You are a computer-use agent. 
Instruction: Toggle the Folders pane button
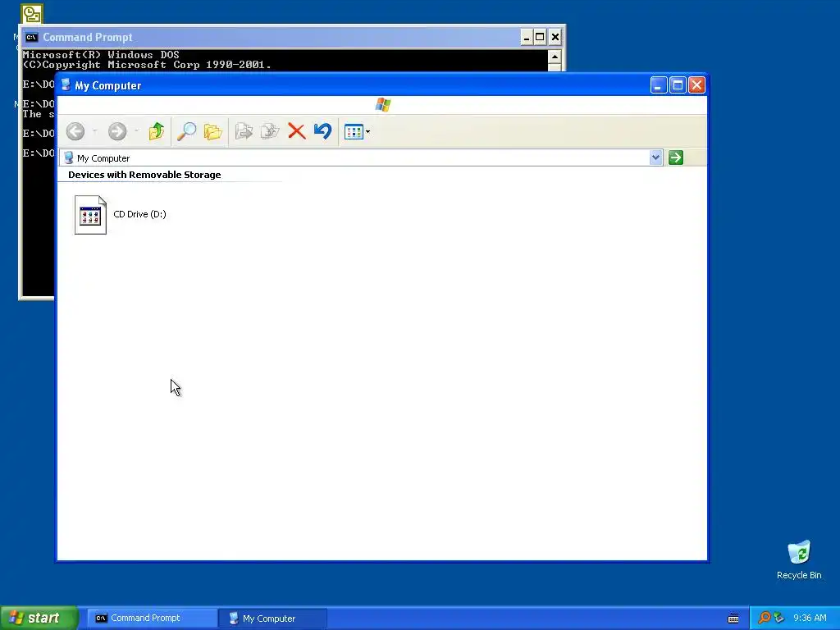click(212, 131)
